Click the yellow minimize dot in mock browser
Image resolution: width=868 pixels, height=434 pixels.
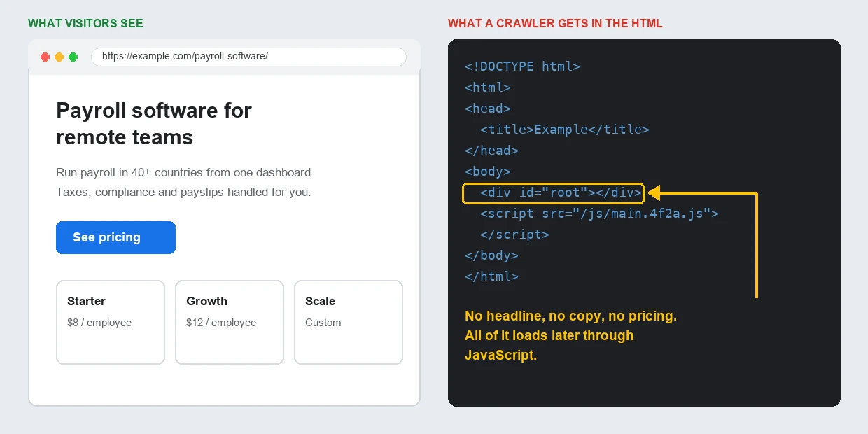(x=59, y=57)
